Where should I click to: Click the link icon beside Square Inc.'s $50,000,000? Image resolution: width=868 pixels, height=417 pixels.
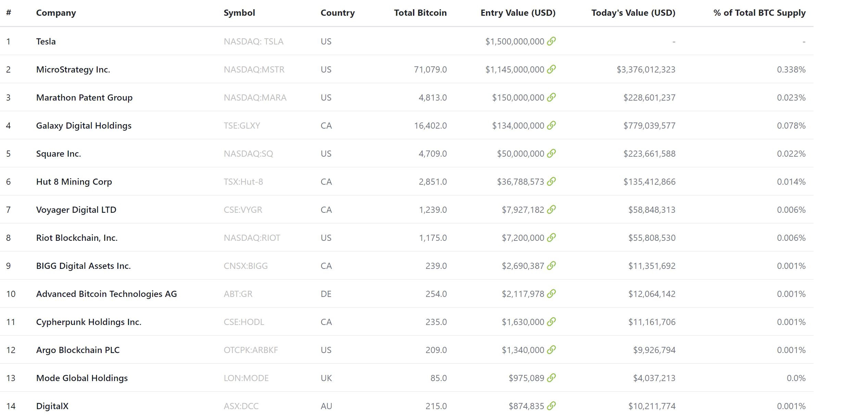551,153
